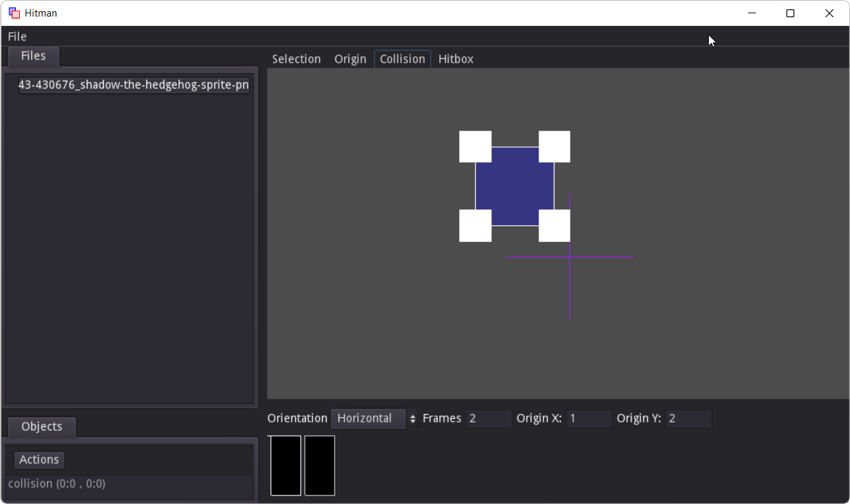Minimize the Hitman window

pyautogui.click(x=751, y=13)
